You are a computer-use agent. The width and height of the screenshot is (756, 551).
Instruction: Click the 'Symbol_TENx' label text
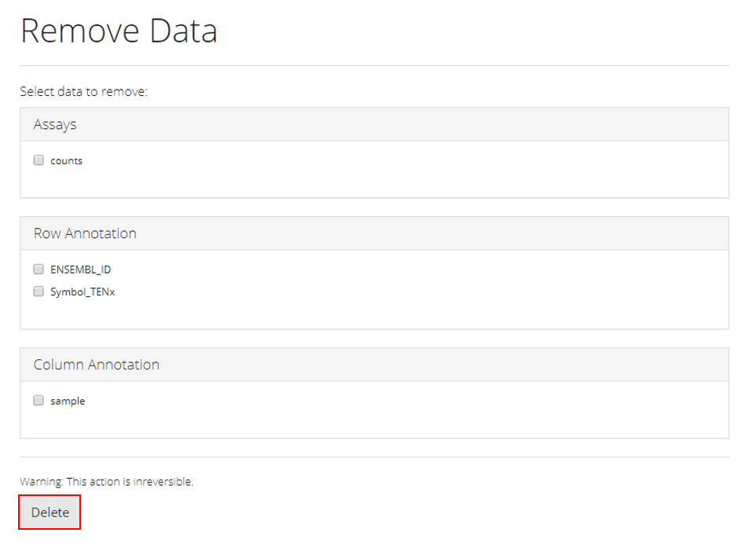83,292
